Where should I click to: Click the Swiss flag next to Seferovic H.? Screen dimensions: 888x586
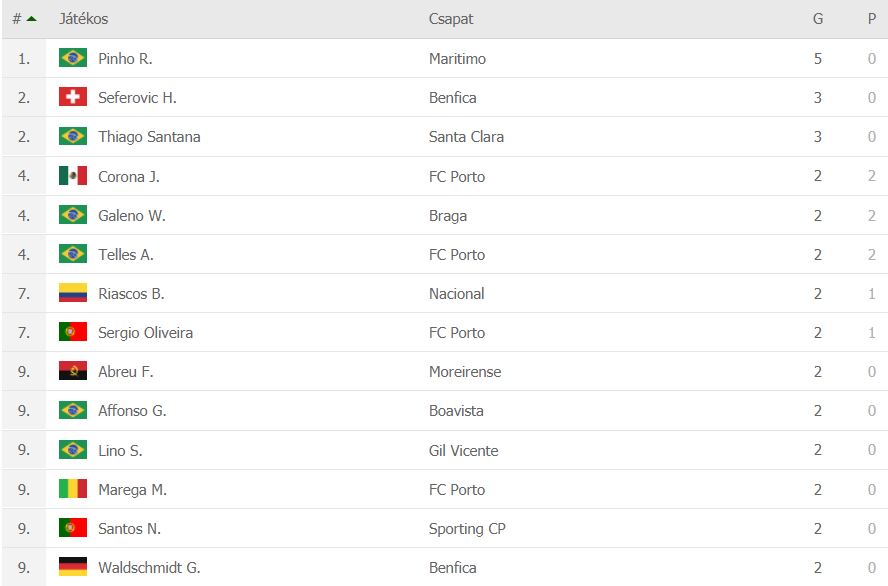pos(72,97)
